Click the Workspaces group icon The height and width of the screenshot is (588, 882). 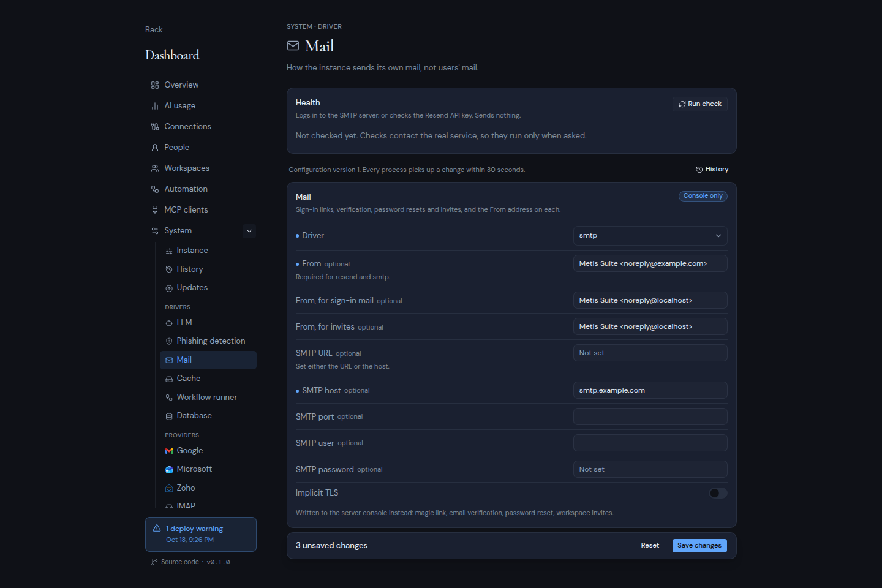[155, 168]
